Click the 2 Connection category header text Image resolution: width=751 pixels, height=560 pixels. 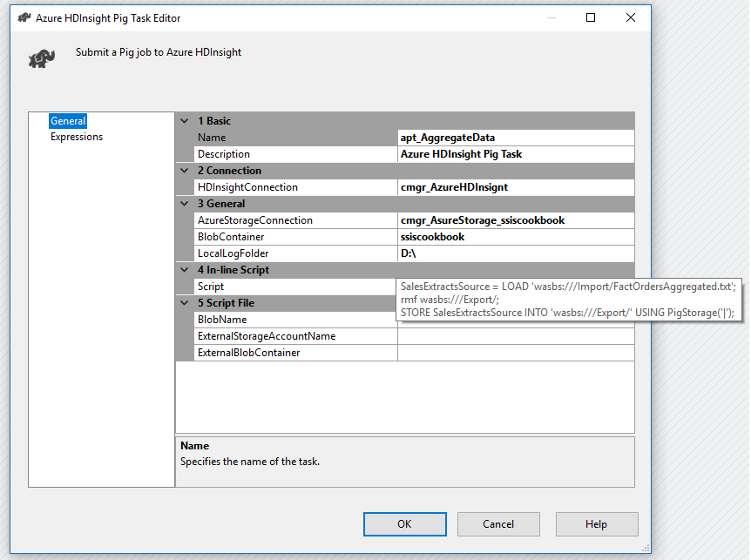[229, 171]
